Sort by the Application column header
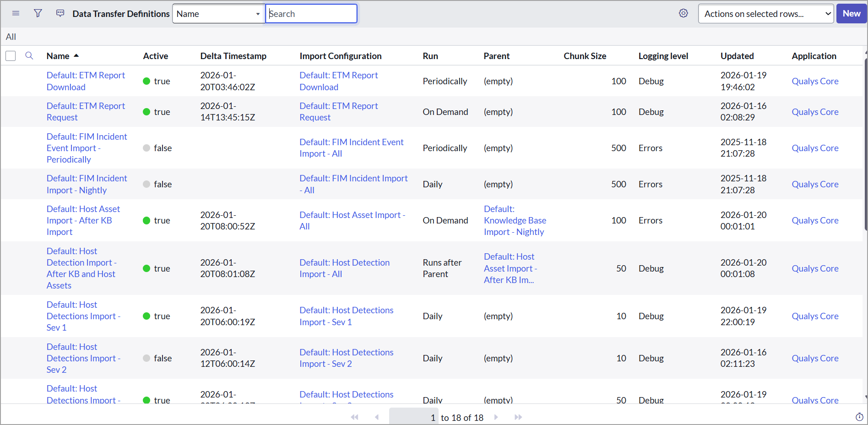 [814, 56]
